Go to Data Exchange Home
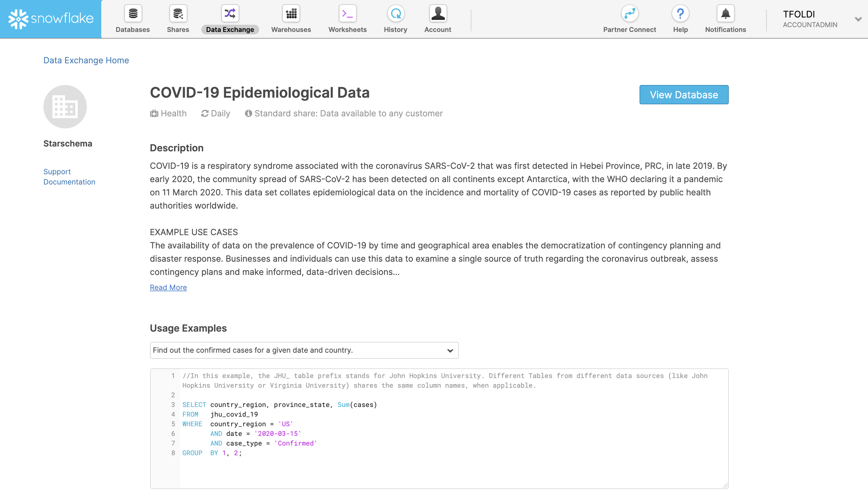This screenshot has height=495, width=868. pos(86,60)
